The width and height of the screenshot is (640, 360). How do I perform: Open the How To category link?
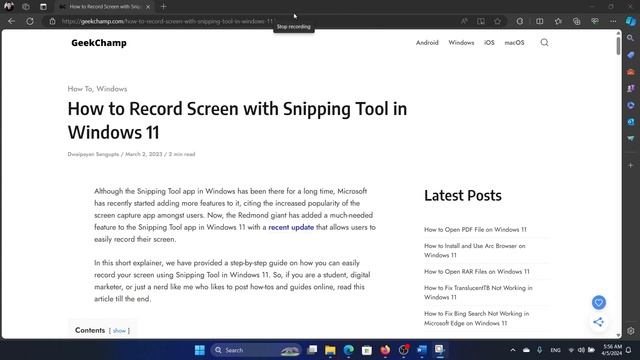(80, 89)
